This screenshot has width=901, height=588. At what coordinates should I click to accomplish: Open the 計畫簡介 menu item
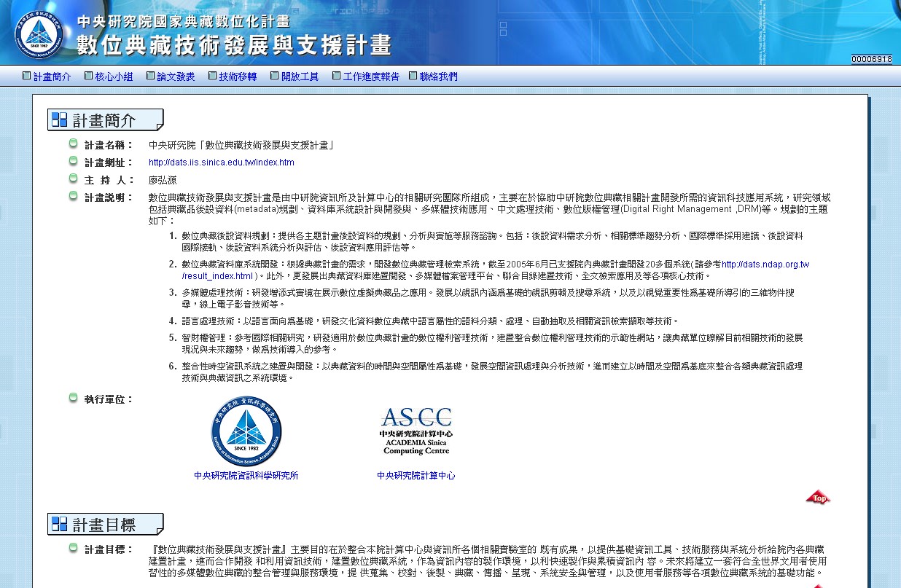tap(52, 77)
